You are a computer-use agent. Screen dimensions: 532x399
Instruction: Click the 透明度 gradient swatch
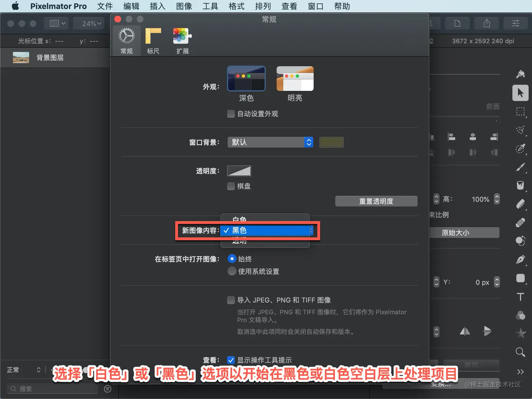[x=239, y=171]
